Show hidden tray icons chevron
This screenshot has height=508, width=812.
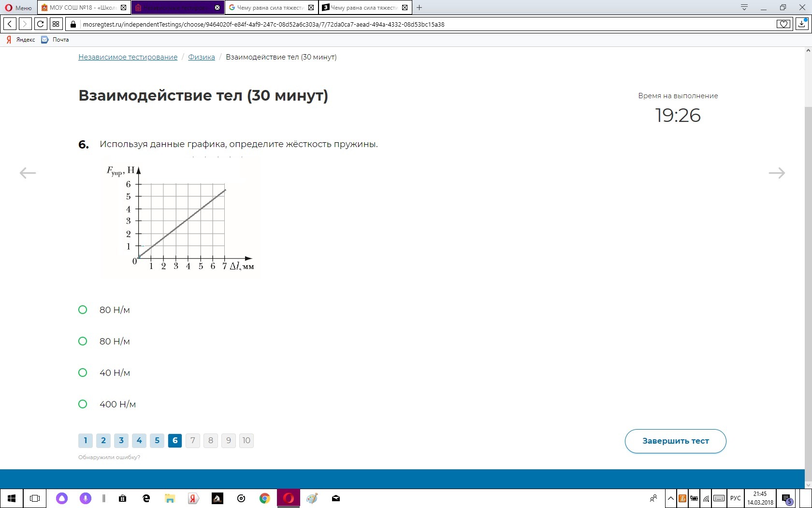point(670,498)
